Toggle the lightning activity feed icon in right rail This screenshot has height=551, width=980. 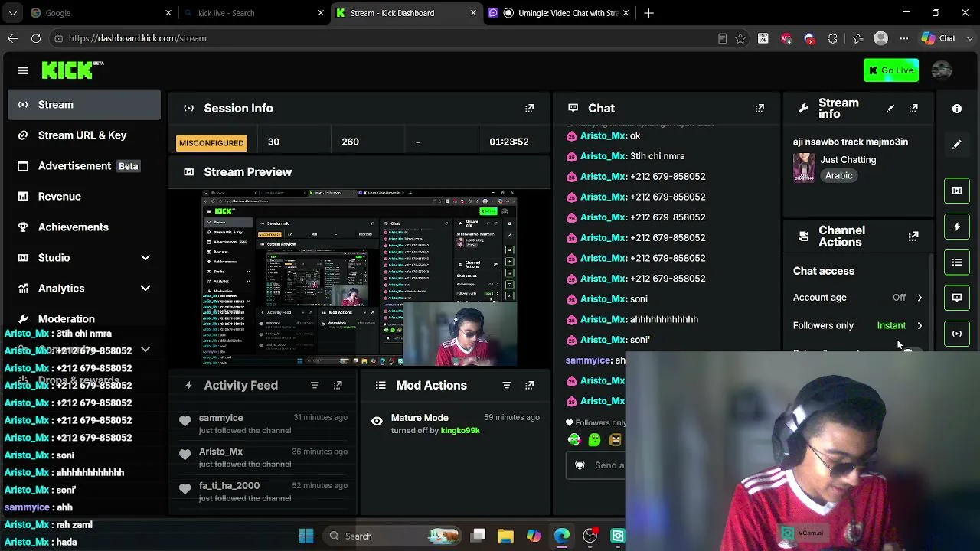click(957, 227)
